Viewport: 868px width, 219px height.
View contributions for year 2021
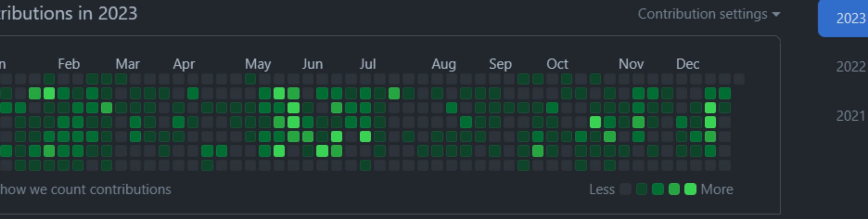point(850,116)
